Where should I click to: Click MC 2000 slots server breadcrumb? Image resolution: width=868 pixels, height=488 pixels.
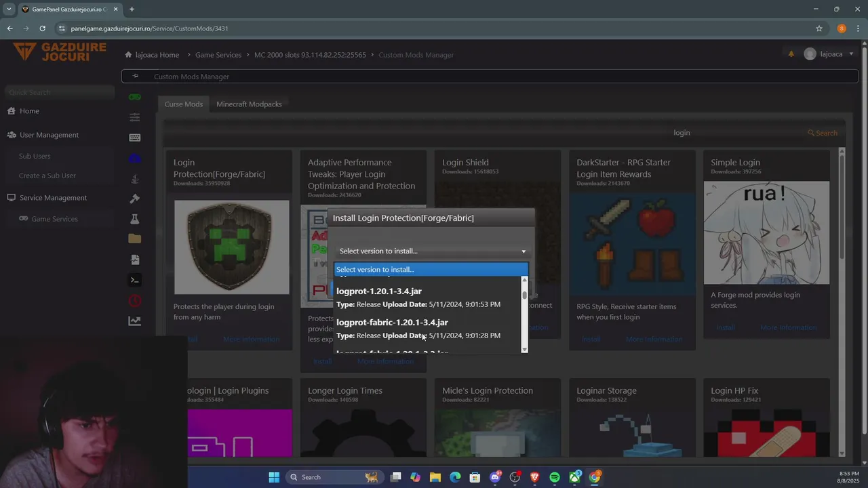click(x=310, y=55)
